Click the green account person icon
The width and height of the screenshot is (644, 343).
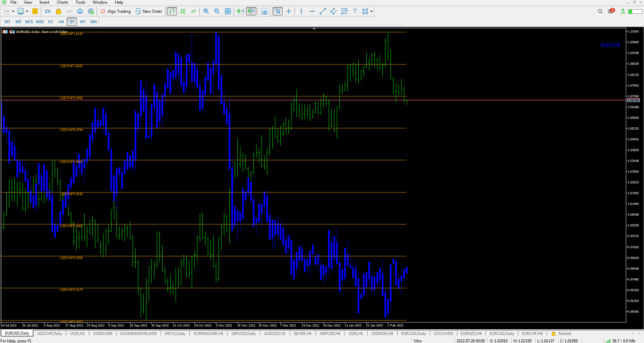(x=623, y=11)
